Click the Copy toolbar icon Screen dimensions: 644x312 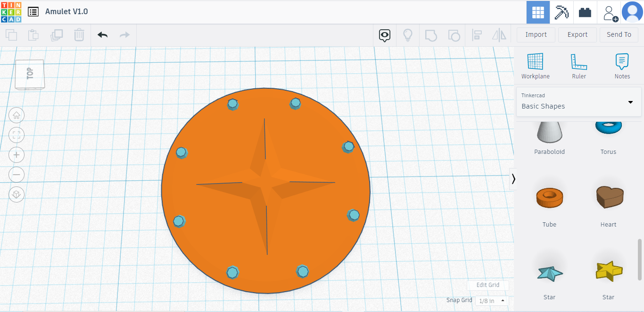[11, 35]
